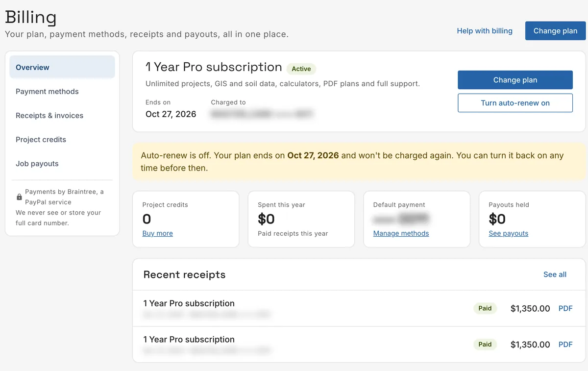Screen dimensions: 588x371
Task: Click Change plan inside subscription card
Action: [x=515, y=80]
